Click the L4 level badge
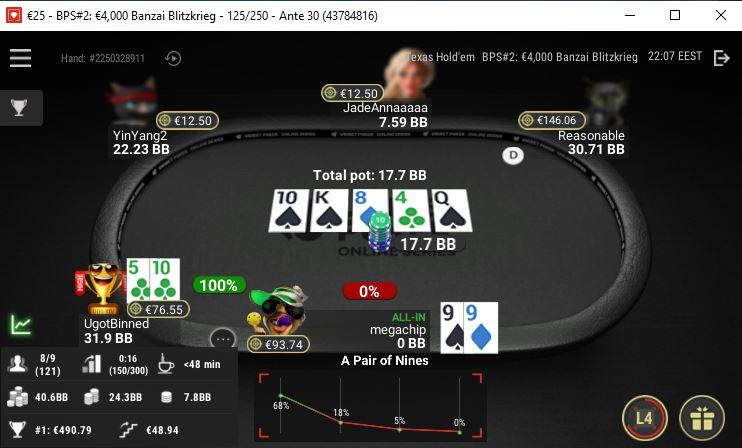Viewport: 742px width, 448px height. pos(645,418)
